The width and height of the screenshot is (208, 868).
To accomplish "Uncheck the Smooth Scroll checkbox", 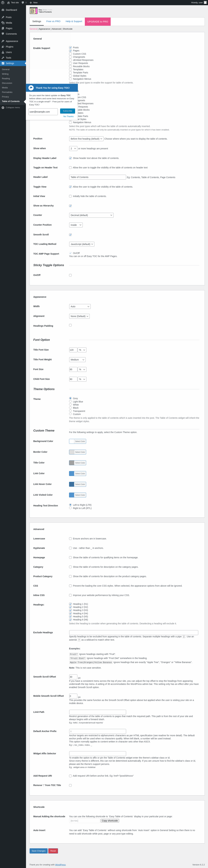I will pyautogui.click(x=70, y=235).
